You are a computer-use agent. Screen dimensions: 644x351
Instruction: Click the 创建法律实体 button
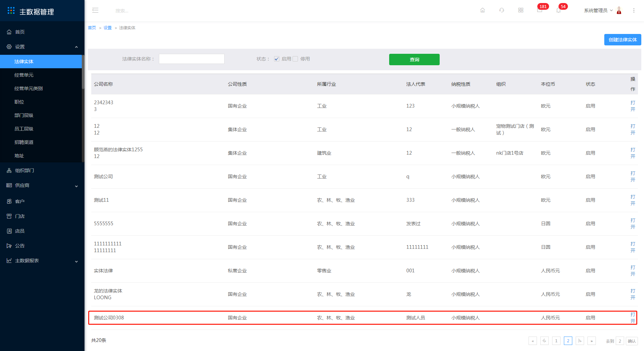tap(622, 40)
